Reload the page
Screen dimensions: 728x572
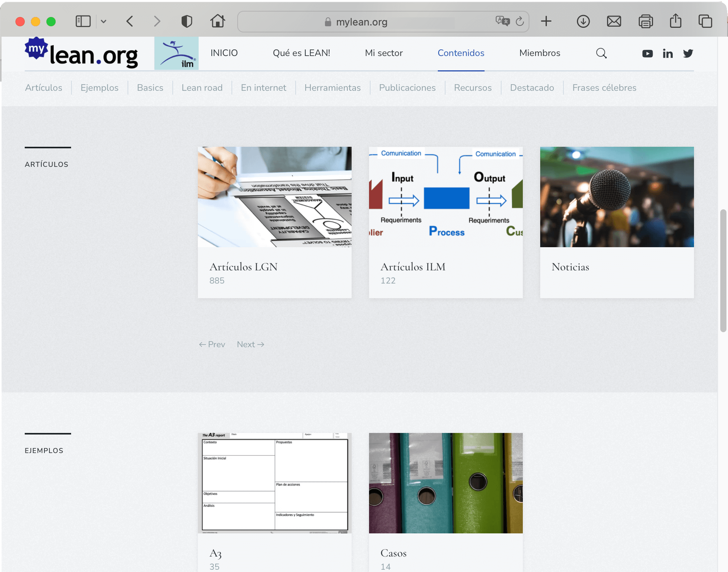coord(520,21)
